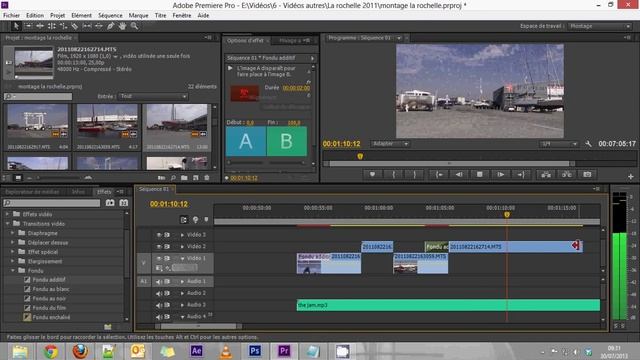The height and width of the screenshot is (360, 640).
Task: Expand Vidéo 2 track triangle
Action: pos(182,247)
